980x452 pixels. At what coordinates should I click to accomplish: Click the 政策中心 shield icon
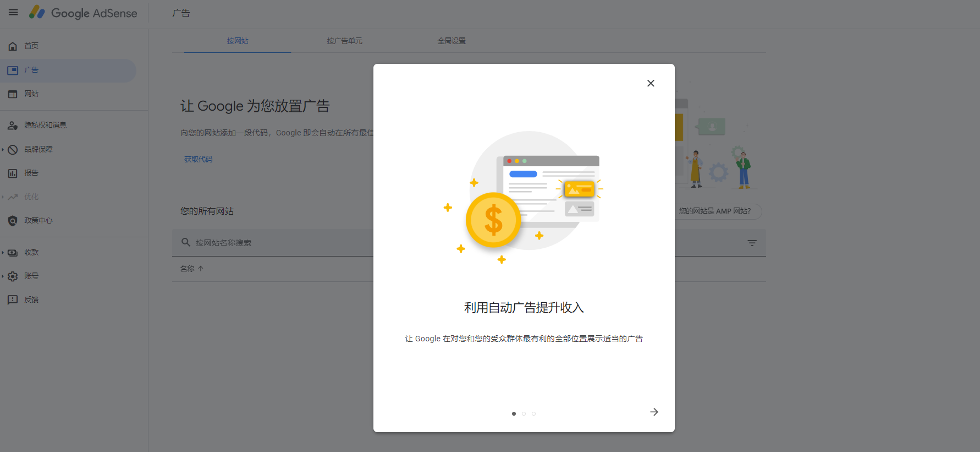point(13,221)
